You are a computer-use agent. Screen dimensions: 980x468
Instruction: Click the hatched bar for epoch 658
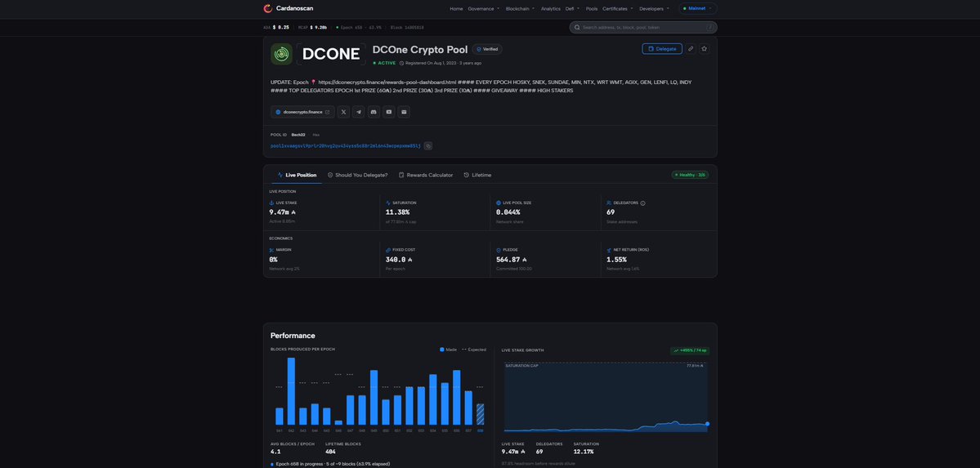pos(480,414)
